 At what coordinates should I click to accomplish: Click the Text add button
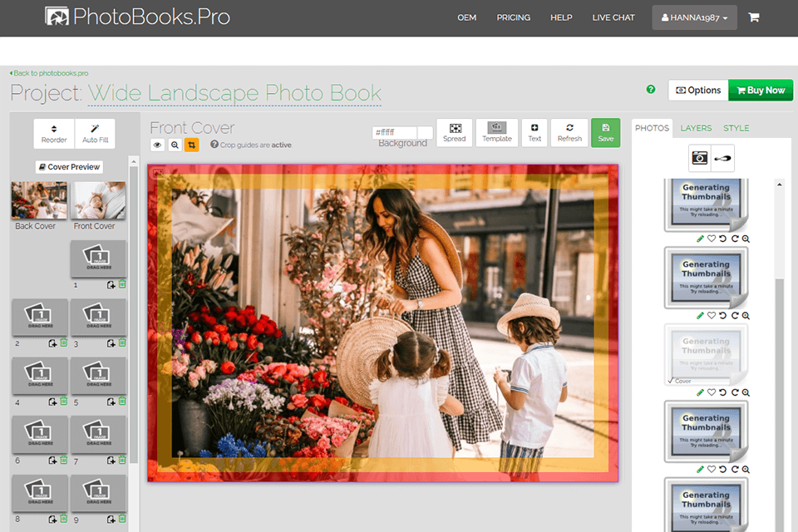click(534, 133)
